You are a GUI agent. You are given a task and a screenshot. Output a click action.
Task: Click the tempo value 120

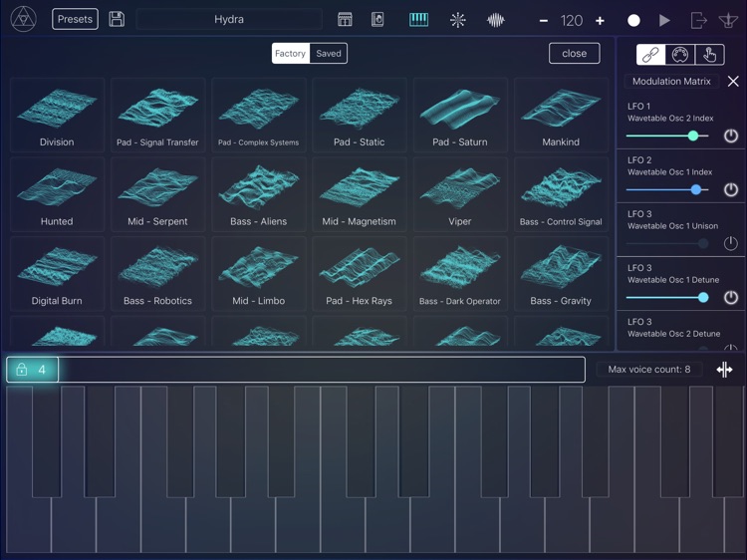[572, 21]
